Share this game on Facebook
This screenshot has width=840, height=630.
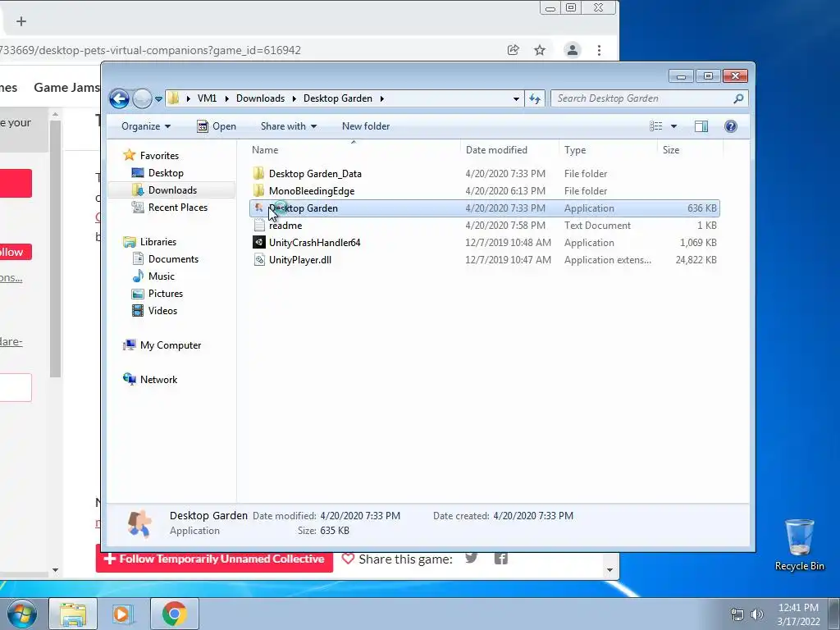click(x=501, y=559)
